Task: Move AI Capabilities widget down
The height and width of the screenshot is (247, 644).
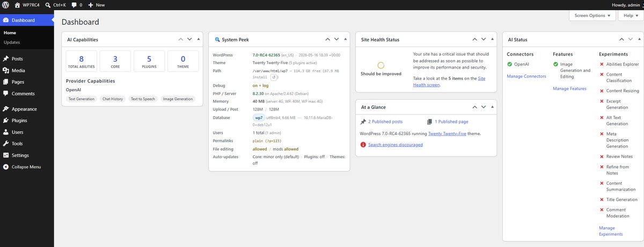Action: [x=189, y=39]
